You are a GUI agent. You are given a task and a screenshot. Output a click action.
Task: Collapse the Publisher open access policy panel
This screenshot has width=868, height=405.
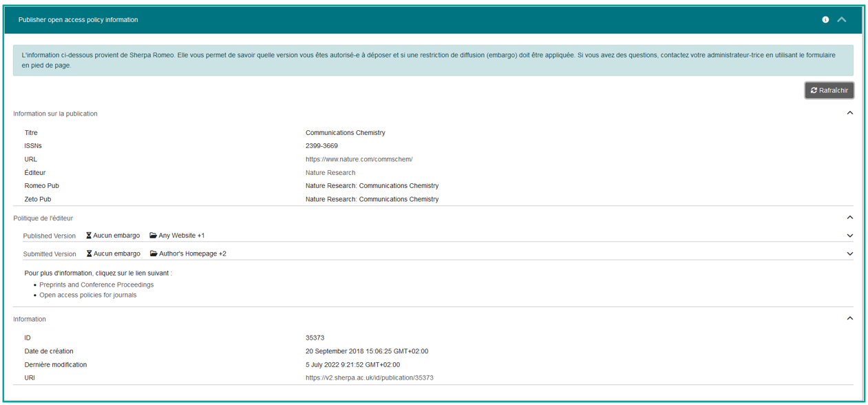point(842,20)
